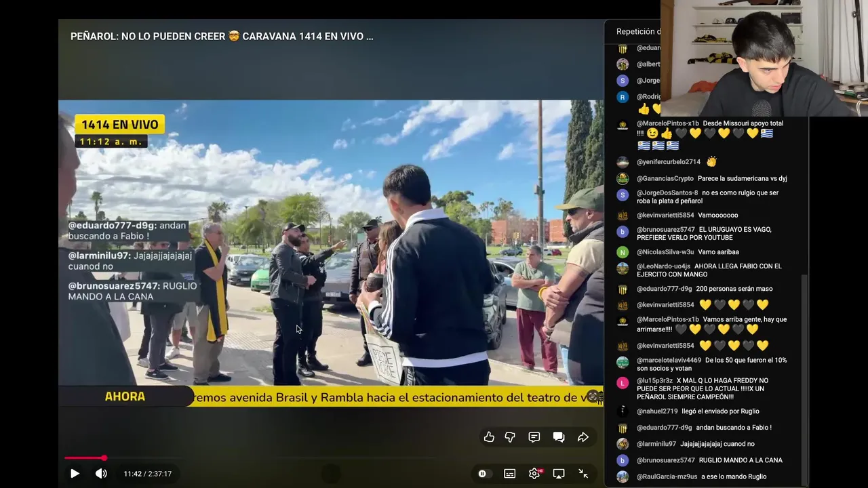Click avatar of @RaulGarcia-mz9us
This screenshot has height=488, width=868.
tap(623, 476)
